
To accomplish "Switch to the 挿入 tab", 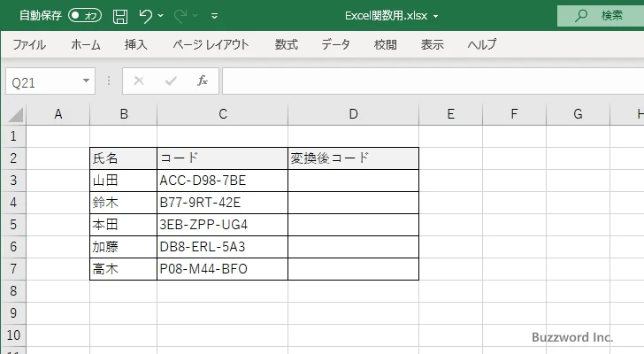I will 136,44.
